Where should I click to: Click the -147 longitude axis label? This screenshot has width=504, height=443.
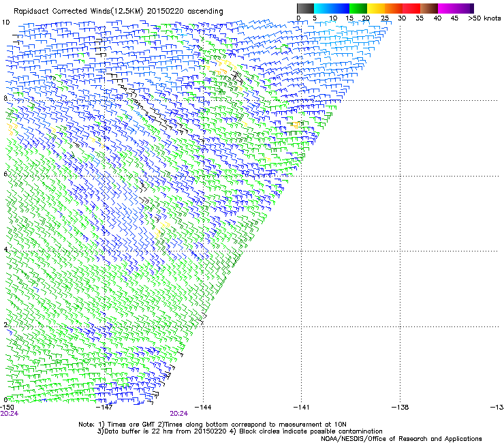[104, 408]
